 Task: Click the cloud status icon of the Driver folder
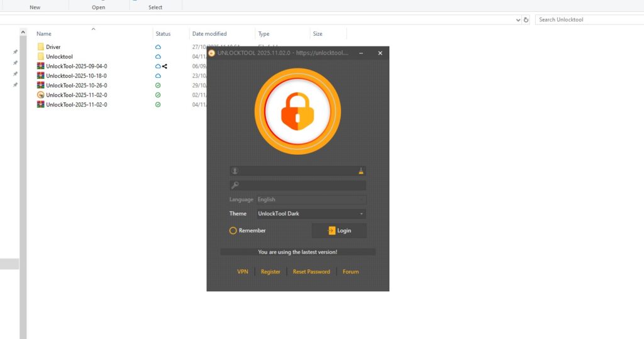pyautogui.click(x=158, y=47)
